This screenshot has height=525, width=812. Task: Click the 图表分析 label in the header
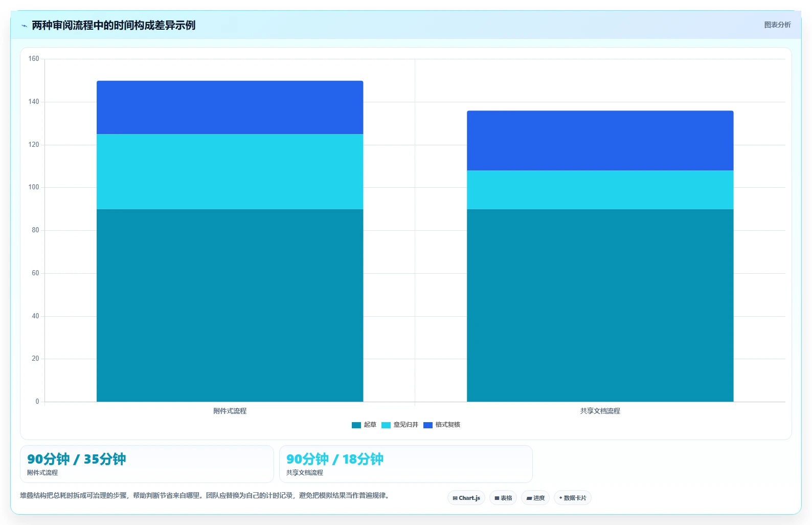pyautogui.click(x=777, y=25)
